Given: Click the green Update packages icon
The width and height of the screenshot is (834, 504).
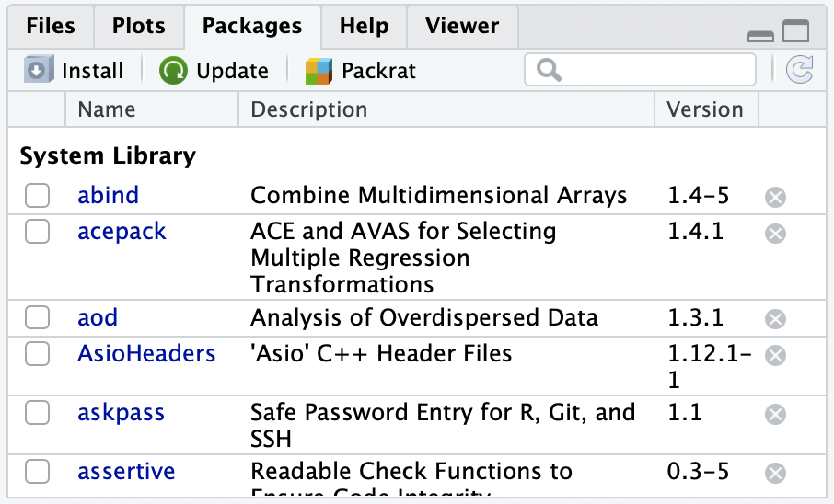Looking at the screenshot, I should coord(172,71).
